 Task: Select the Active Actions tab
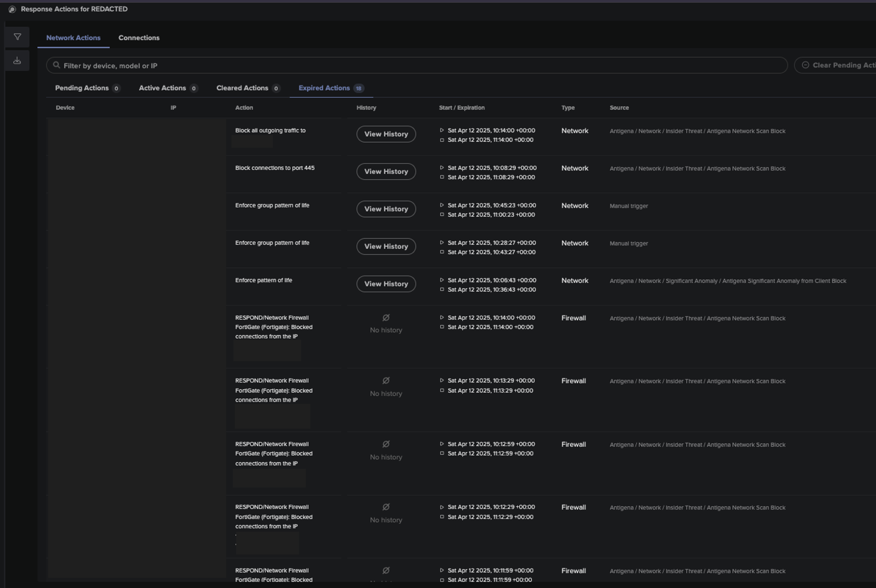[162, 88]
